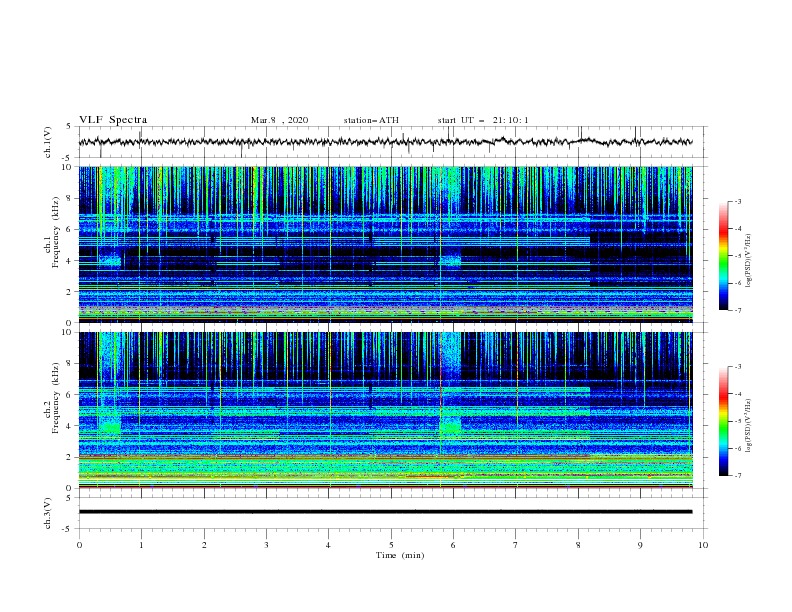Click the "-6" tick on lower colorbar
Screen dimensions: 792x612
tap(737, 448)
